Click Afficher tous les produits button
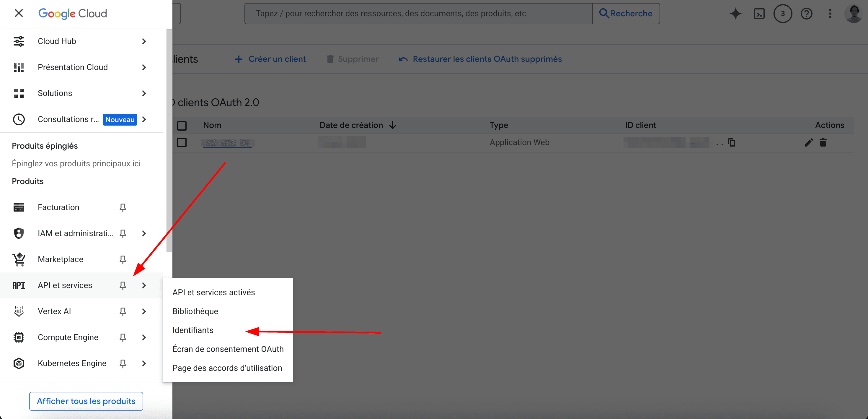Image resolution: width=868 pixels, height=419 pixels. [86, 401]
